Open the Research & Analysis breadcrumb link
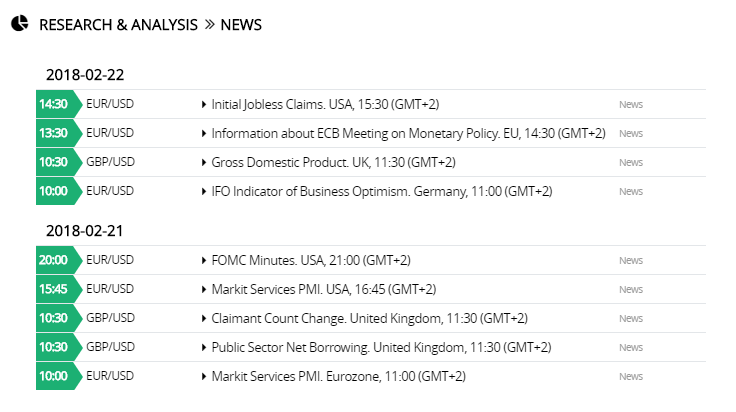 [118, 25]
